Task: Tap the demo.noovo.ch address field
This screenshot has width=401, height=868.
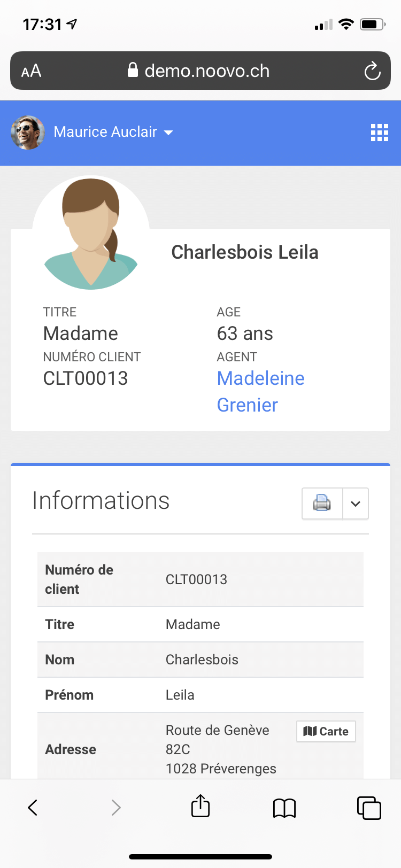Action: [207, 71]
